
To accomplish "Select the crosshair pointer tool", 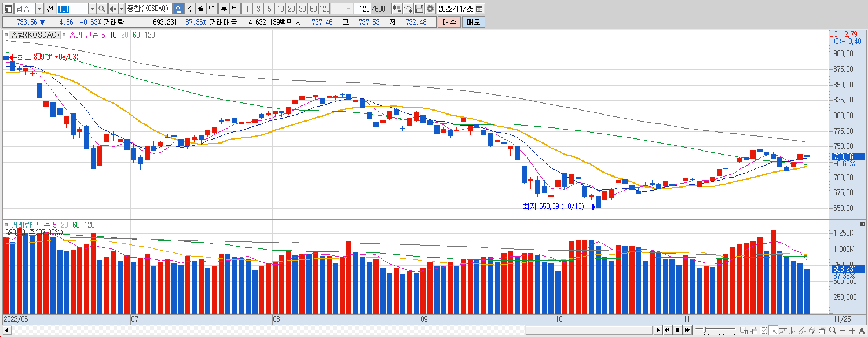I will point(774,330).
